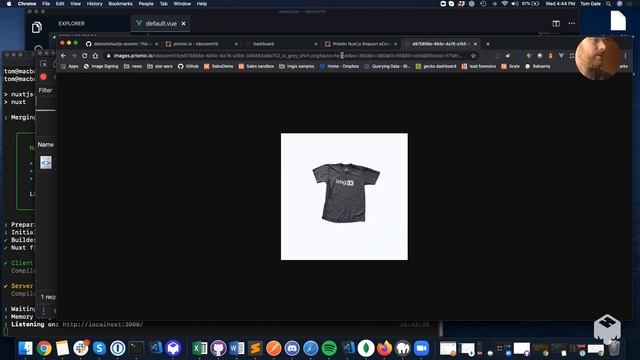640x360 pixels.
Task: Go back in the Chrome browser
Action: tap(63, 56)
